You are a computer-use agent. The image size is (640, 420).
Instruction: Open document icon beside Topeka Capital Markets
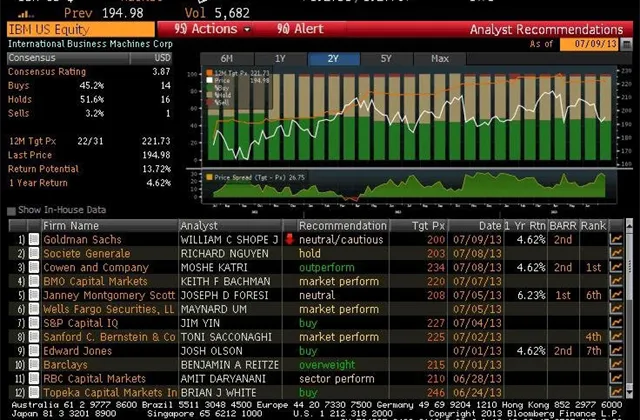34,392
